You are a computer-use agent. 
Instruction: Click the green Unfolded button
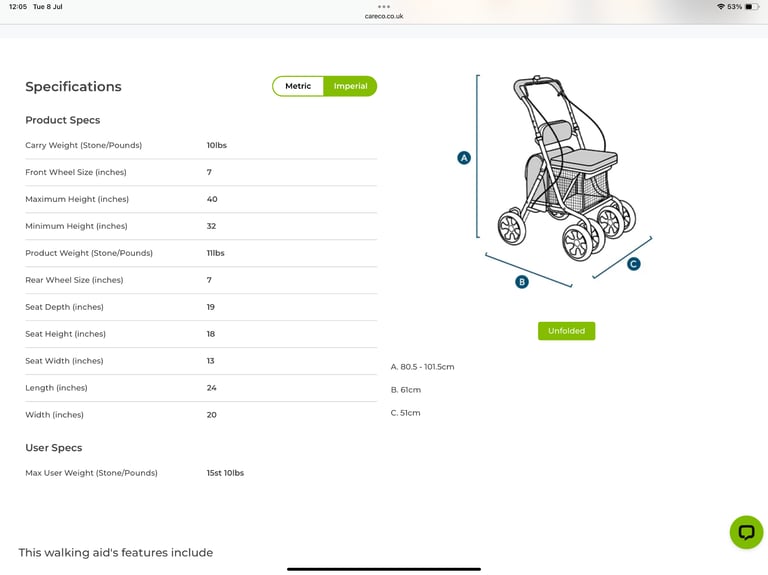click(566, 331)
